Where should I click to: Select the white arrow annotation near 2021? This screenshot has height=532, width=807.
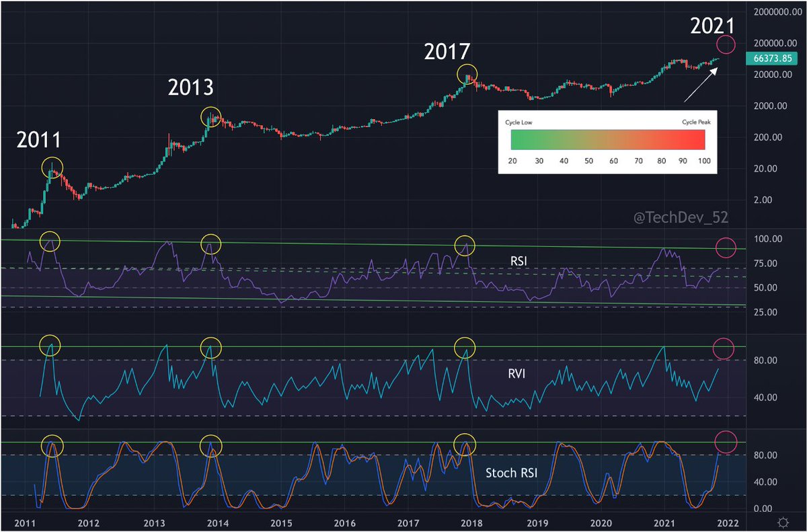(699, 84)
